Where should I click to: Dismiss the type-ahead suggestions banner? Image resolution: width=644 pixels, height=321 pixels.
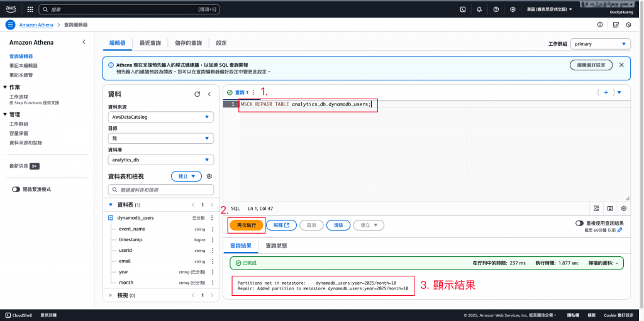coord(621,65)
